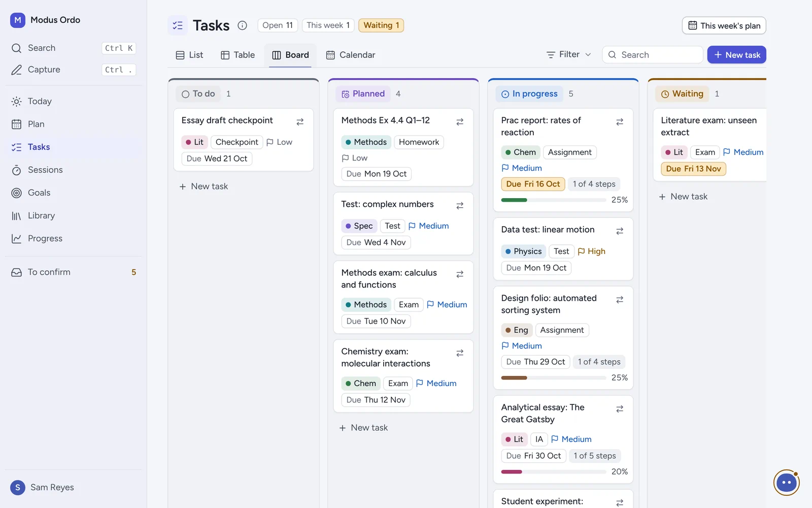Add New task in Planned column

(363, 428)
